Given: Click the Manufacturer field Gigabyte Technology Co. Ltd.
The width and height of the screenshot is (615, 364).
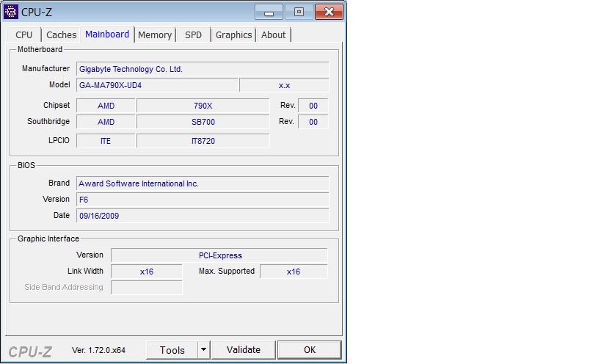Looking at the screenshot, I should (x=203, y=69).
